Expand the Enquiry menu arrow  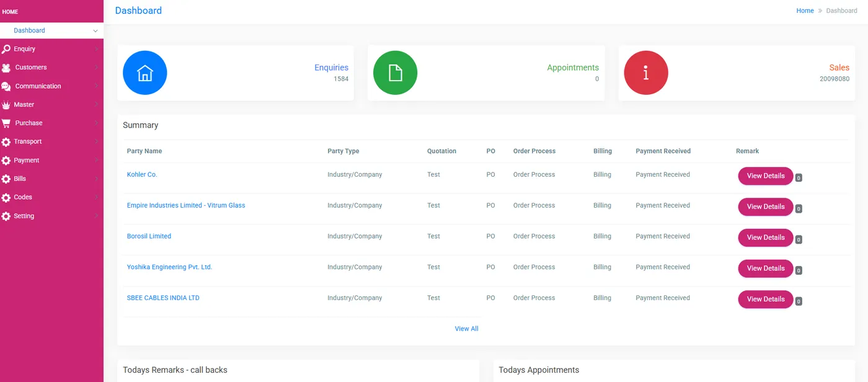click(97, 49)
